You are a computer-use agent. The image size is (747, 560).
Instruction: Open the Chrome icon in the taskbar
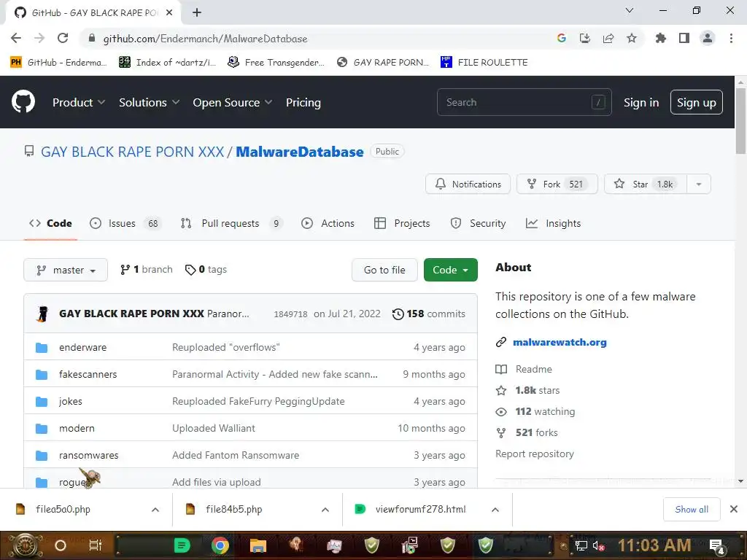[220, 545]
